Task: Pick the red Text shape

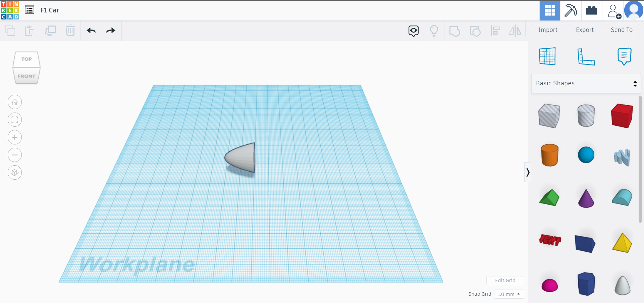Action: click(x=550, y=240)
